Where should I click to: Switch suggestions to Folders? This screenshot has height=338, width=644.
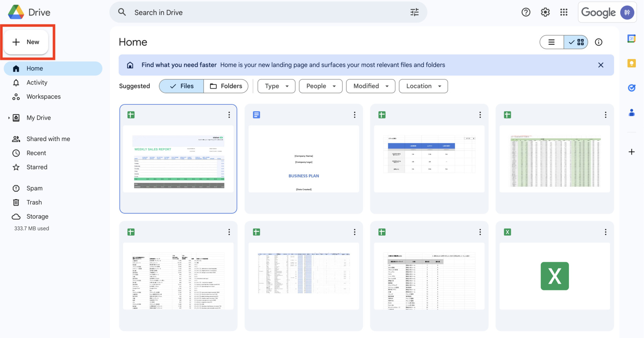click(x=226, y=86)
